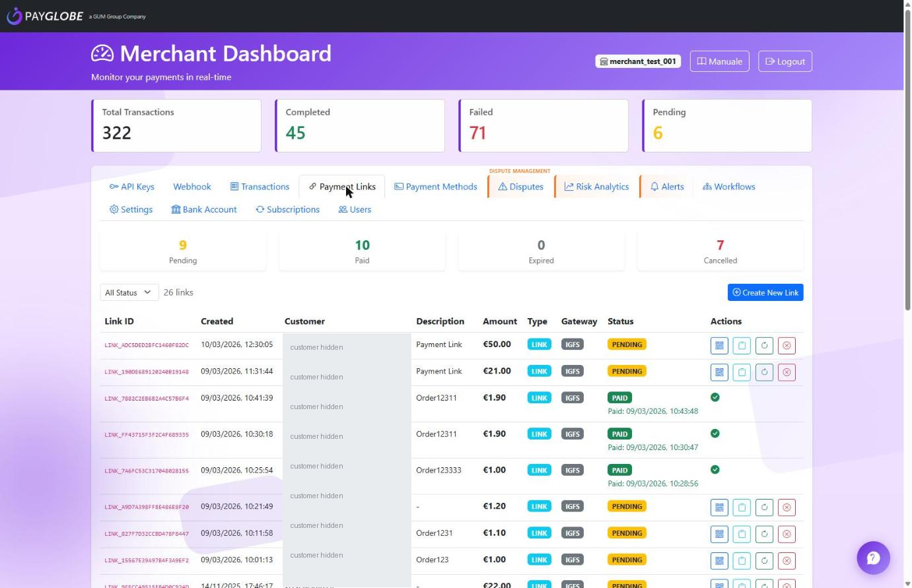Go to the Bank Account tab
The height and width of the screenshot is (588, 912).
204,209
